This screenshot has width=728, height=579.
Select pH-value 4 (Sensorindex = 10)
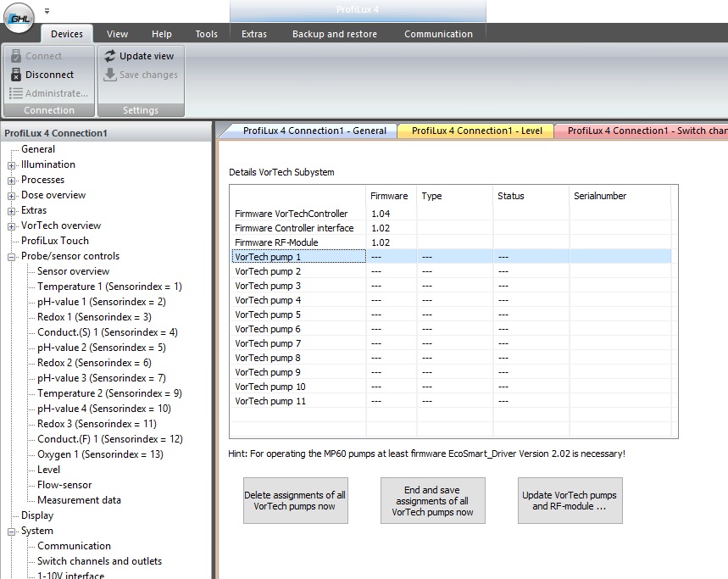point(104,409)
